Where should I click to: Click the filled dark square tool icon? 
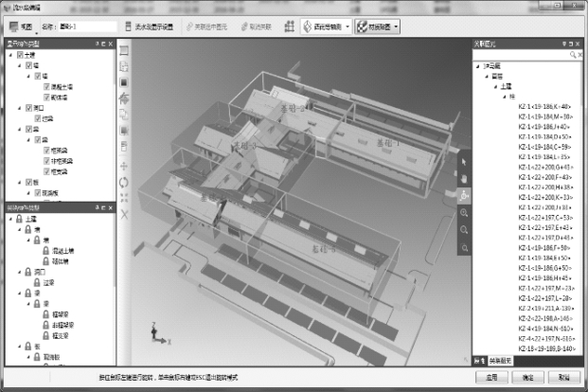tap(124, 82)
